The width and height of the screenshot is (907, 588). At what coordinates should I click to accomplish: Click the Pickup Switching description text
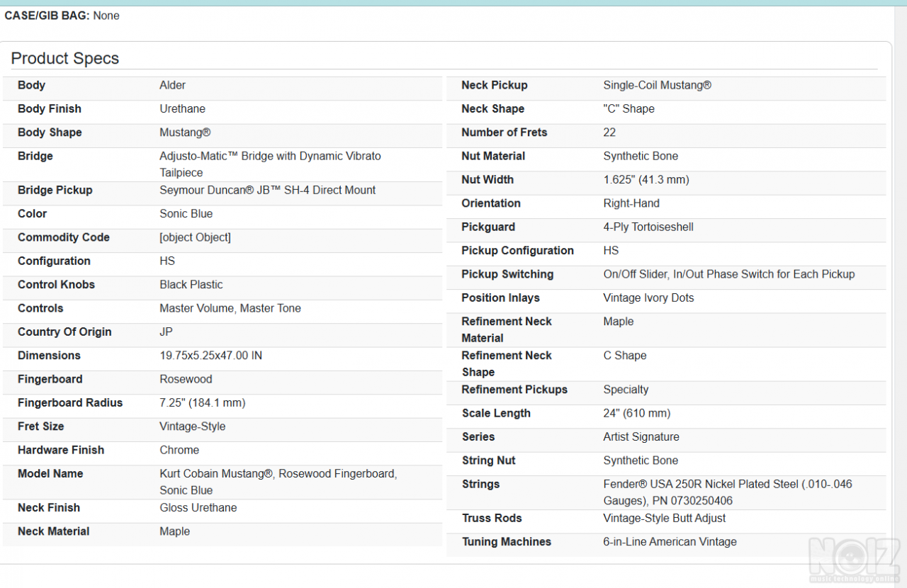pyautogui.click(x=728, y=275)
